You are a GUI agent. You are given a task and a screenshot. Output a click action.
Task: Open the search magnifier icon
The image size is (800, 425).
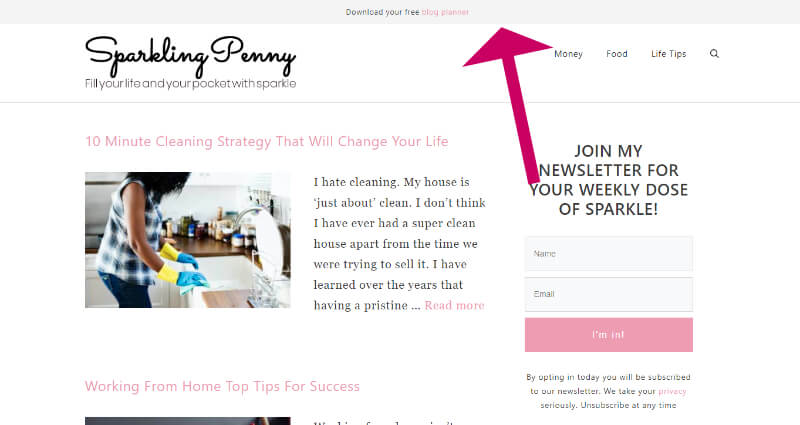point(714,54)
